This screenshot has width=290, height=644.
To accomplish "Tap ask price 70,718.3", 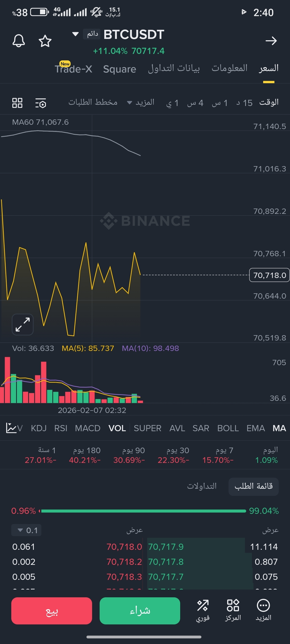I will 124,577.
